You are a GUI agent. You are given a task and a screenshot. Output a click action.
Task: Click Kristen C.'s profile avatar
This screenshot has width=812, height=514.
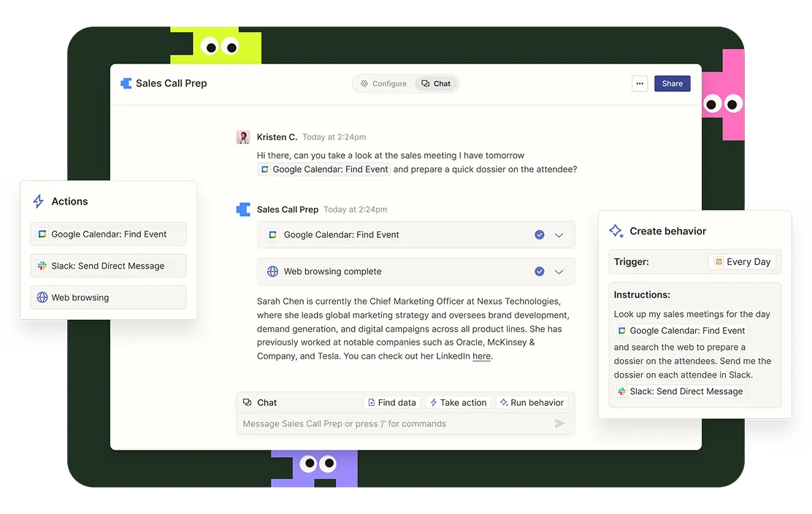tap(243, 137)
